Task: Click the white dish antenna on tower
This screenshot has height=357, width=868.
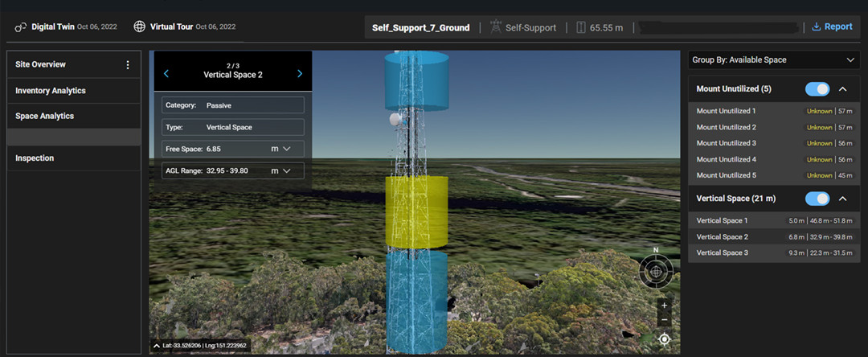Action: pos(395,119)
